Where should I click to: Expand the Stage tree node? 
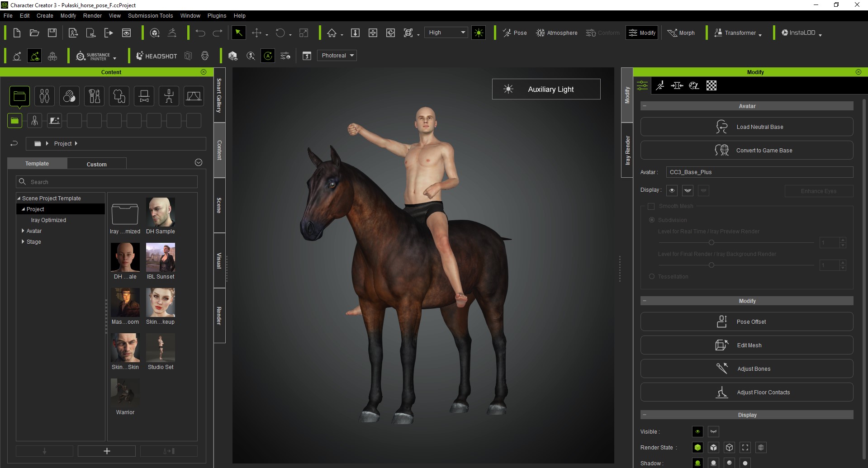point(23,241)
